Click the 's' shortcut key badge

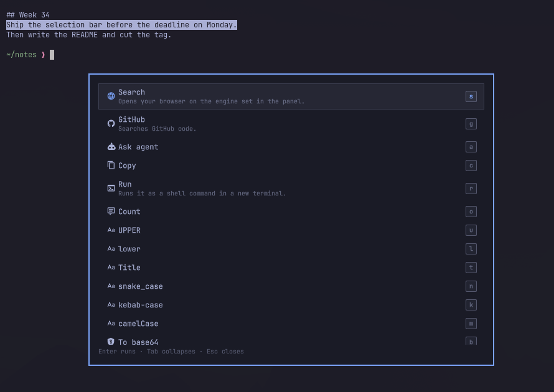click(x=471, y=96)
